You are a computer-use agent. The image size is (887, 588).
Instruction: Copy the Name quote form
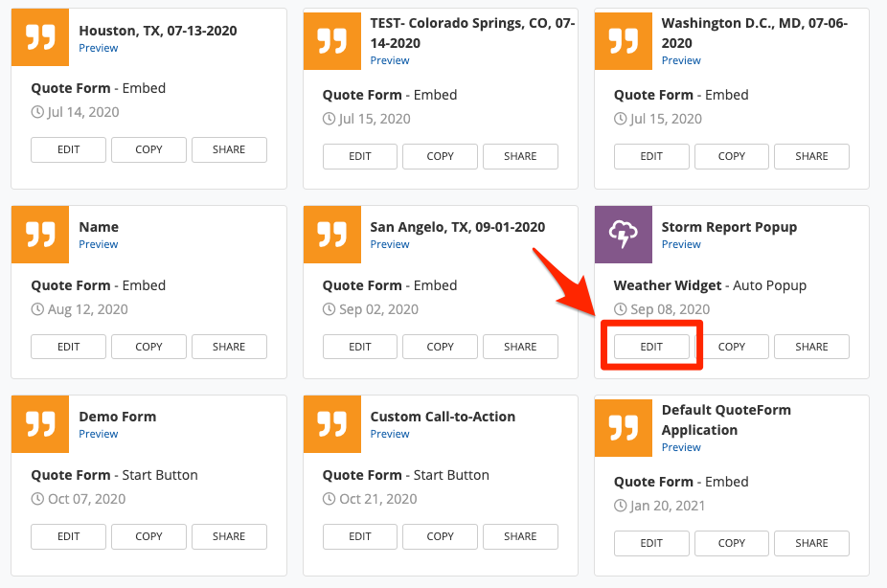pyautogui.click(x=148, y=347)
